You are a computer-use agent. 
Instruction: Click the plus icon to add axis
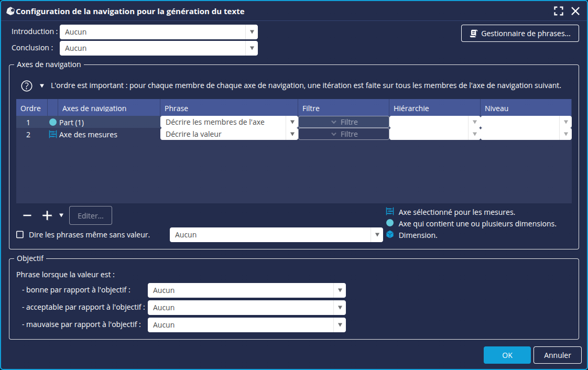tap(47, 215)
